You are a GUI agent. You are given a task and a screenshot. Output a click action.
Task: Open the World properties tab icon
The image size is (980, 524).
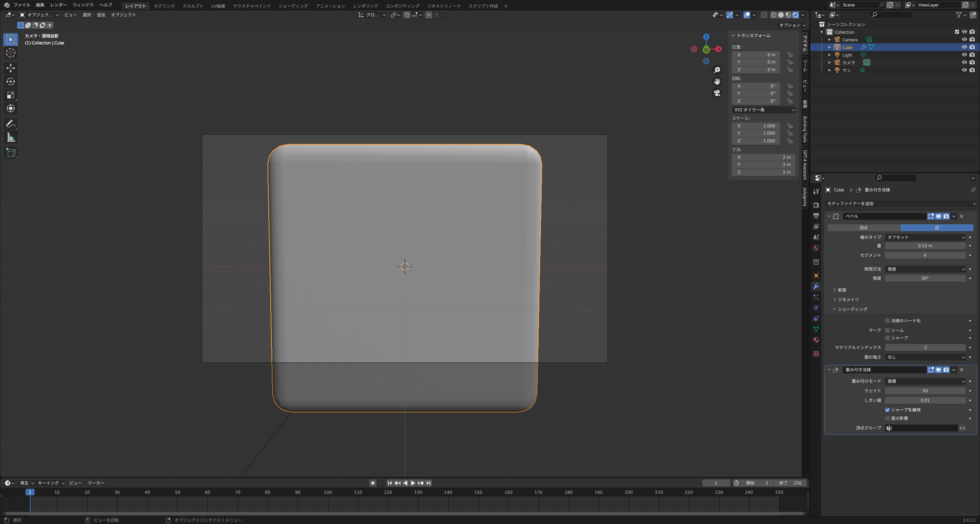tap(816, 248)
